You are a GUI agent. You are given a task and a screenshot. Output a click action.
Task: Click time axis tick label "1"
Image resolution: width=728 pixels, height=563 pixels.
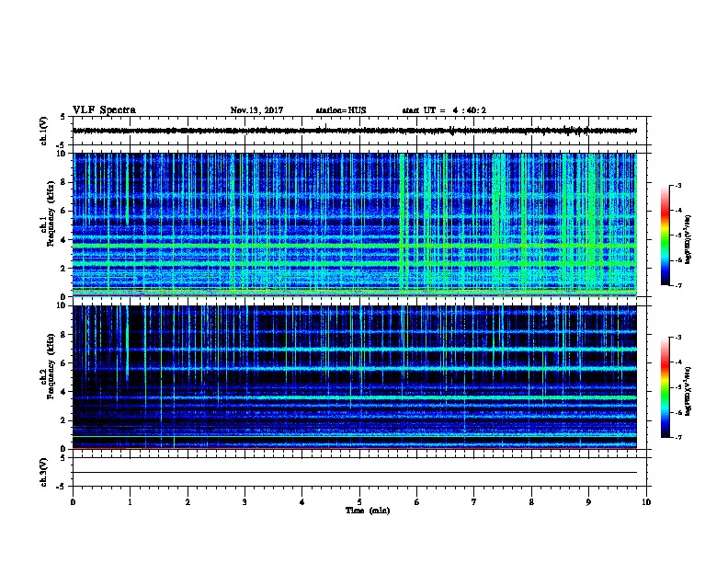130,501
